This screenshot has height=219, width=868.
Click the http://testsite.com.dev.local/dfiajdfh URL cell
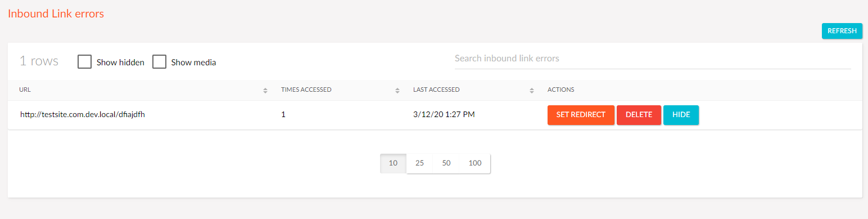[79, 115]
